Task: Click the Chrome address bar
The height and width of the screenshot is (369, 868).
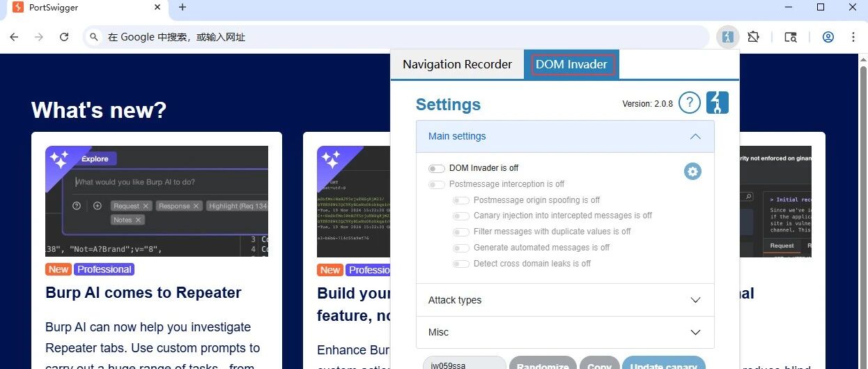Action: pyautogui.click(x=396, y=37)
